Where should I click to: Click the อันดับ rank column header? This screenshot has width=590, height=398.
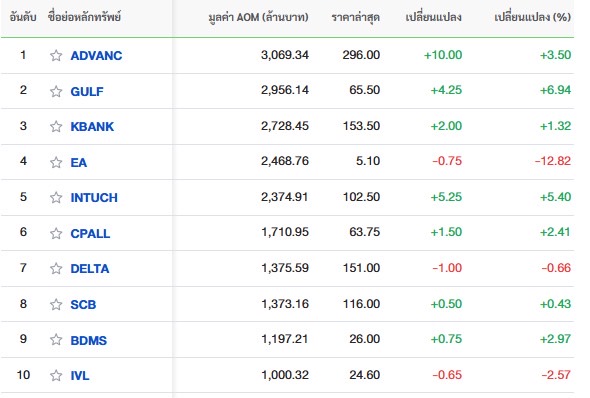point(23,17)
